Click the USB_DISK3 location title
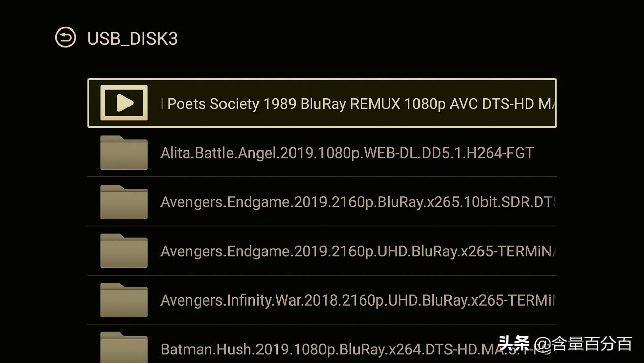Screen dimensions: 644x363 [x=133, y=39]
